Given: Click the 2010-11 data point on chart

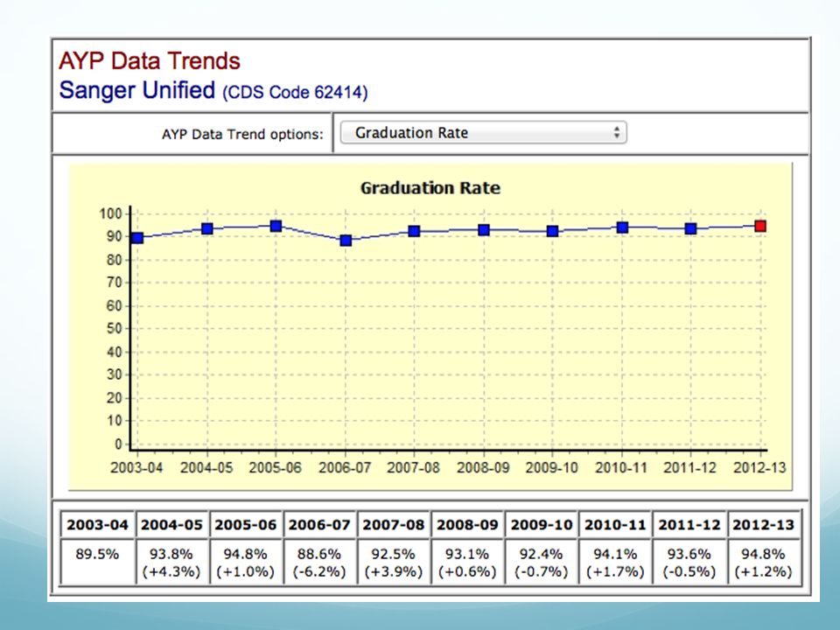Looking at the screenshot, I should point(622,227).
